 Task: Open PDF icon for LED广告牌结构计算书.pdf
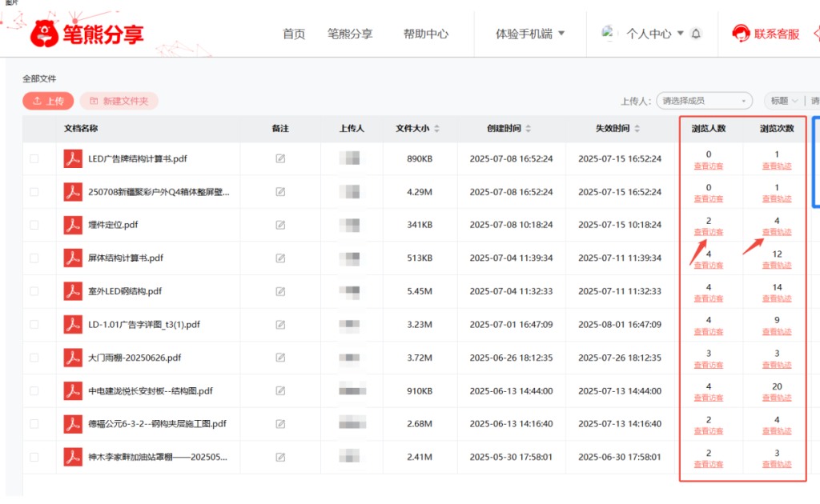pyautogui.click(x=73, y=158)
